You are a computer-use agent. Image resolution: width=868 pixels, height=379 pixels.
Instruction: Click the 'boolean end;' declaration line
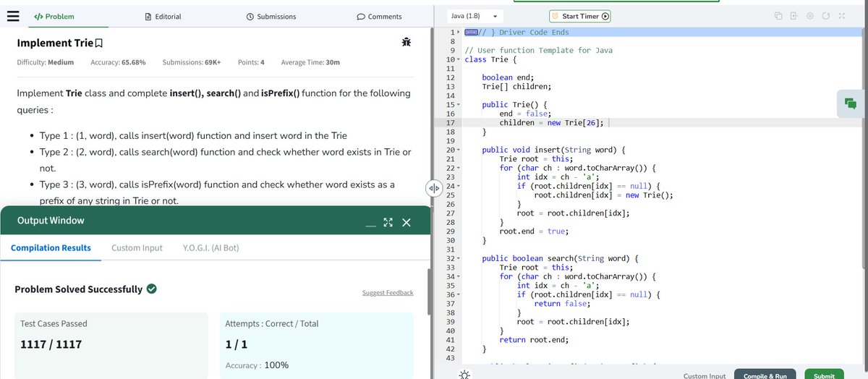pos(508,77)
